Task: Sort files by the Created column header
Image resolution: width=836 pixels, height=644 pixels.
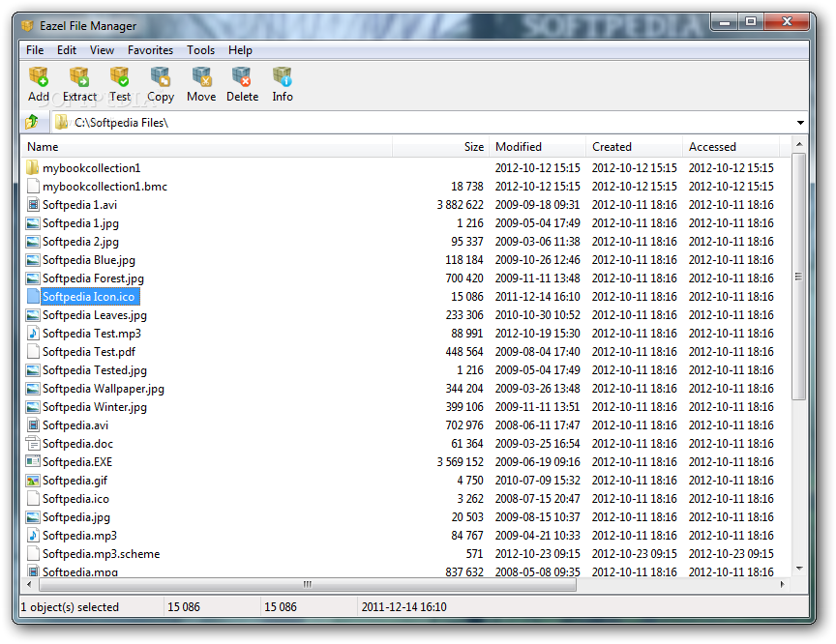Action: point(635,146)
